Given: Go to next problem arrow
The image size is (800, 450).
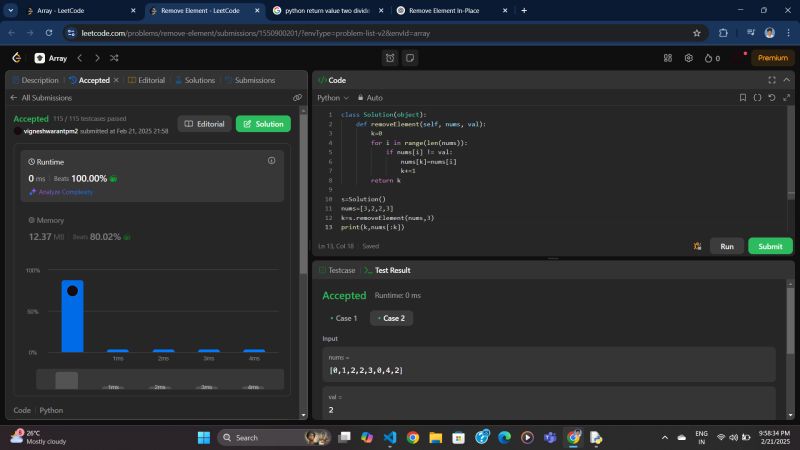Looking at the screenshot, I should pyautogui.click(x=97, y=58).
